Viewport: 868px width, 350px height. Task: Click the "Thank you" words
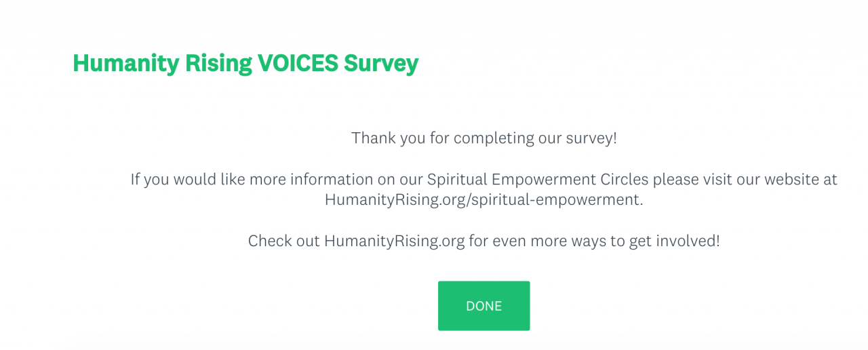tap(388, 138)
